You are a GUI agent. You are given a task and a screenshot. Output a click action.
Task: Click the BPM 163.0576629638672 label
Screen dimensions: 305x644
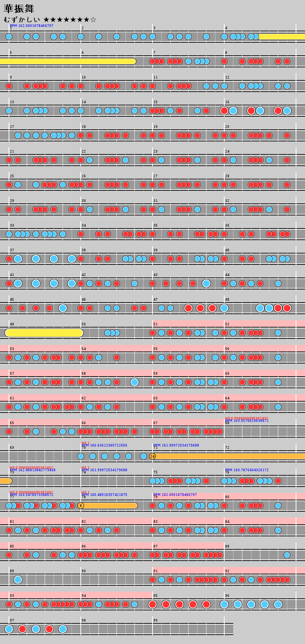247,421
